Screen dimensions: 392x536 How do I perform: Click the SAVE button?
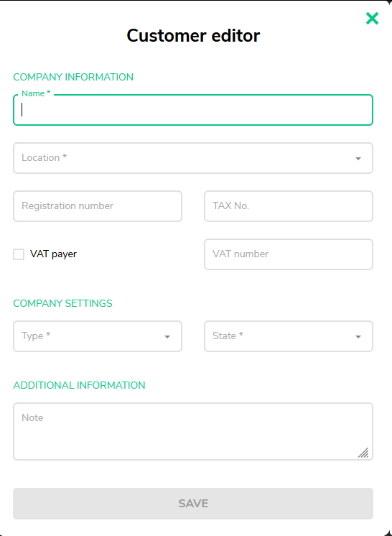pyautogui.click(x=193, y=504)
